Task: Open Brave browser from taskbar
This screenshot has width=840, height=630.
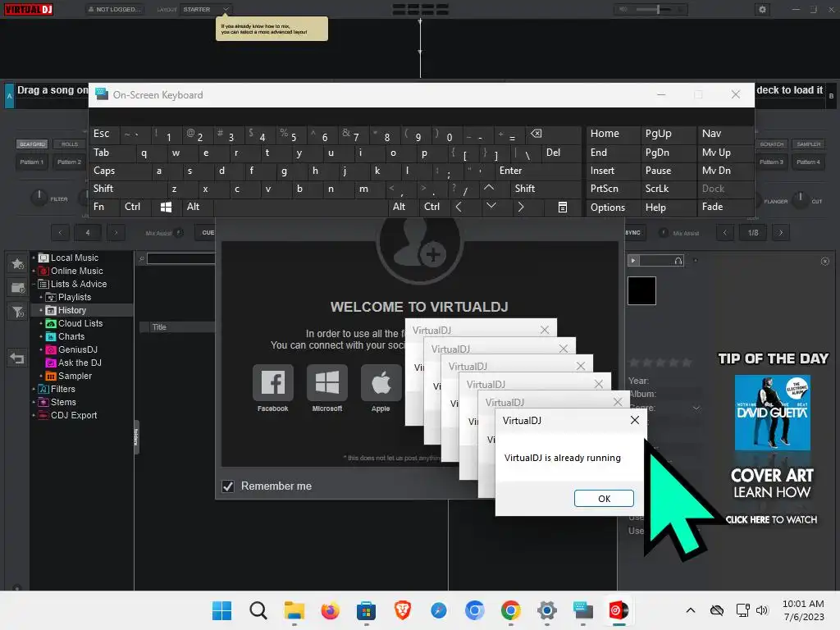Action: tap(402, 610)
